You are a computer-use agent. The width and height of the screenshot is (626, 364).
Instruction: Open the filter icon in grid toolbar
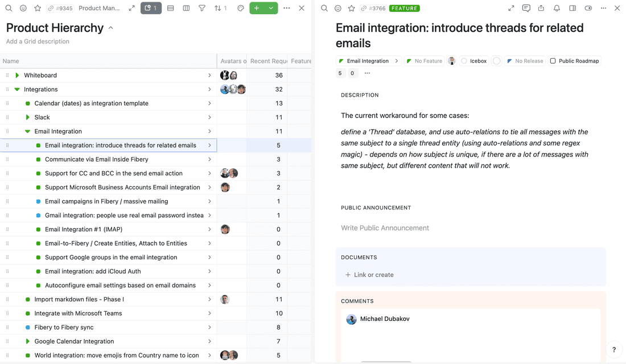pos(202,9)
